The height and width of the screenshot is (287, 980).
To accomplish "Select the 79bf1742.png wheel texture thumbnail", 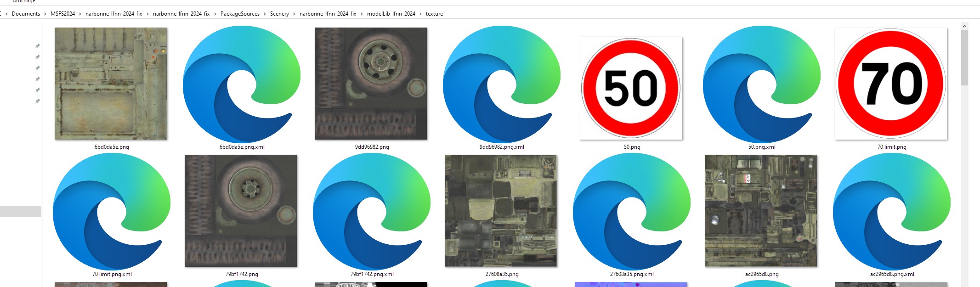I will click(241, 211).
